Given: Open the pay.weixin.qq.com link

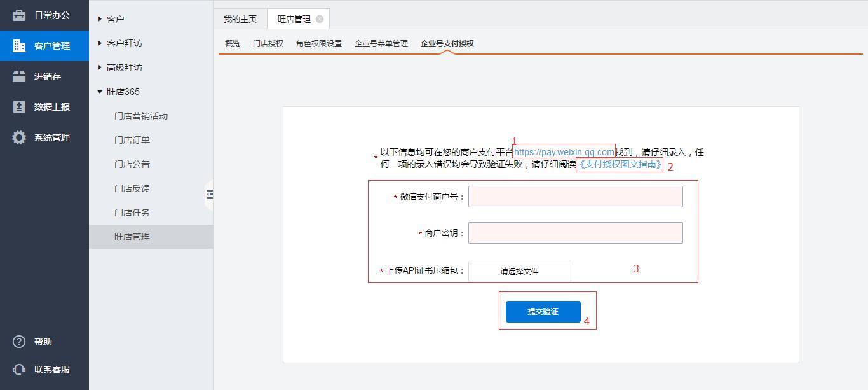Looking at the screenshot, I should [564, 152].
